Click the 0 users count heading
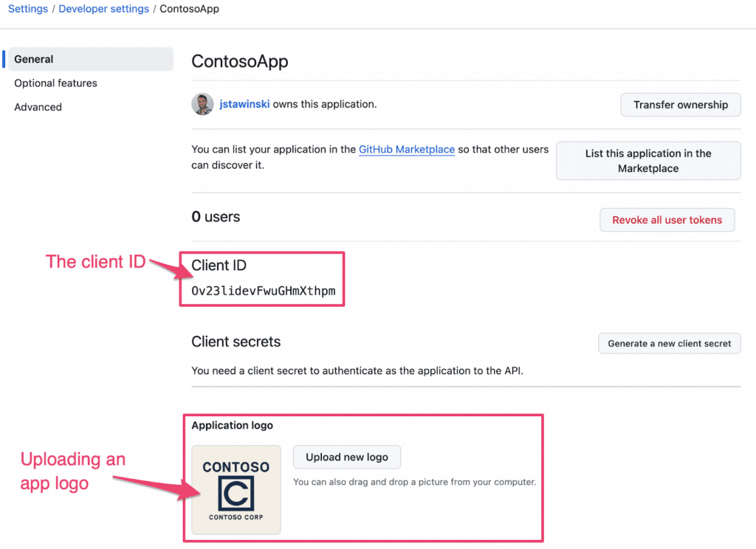 pos(215,216)
